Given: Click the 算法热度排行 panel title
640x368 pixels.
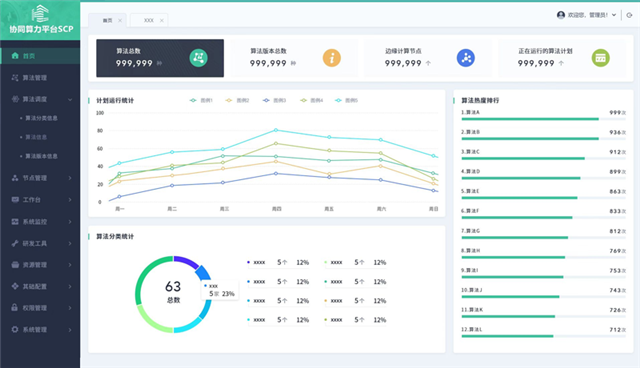Looking at the screenshot, I should click(x=480, y=100).
